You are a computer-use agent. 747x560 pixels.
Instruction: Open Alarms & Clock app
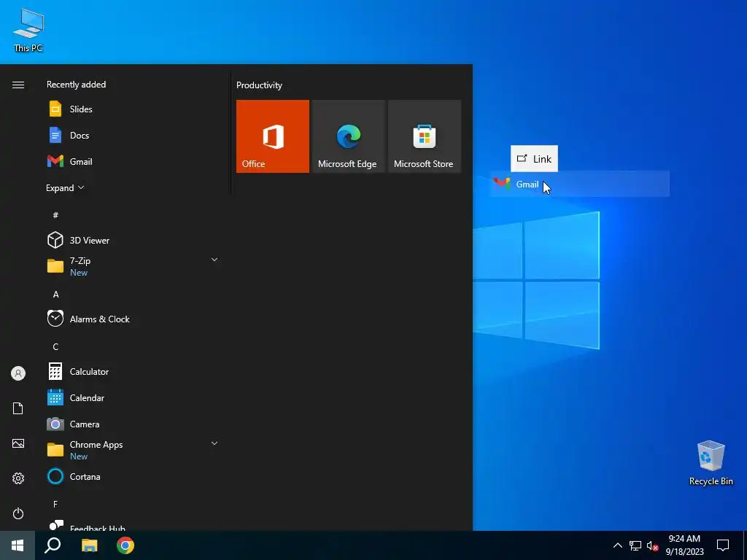[133, 319]
